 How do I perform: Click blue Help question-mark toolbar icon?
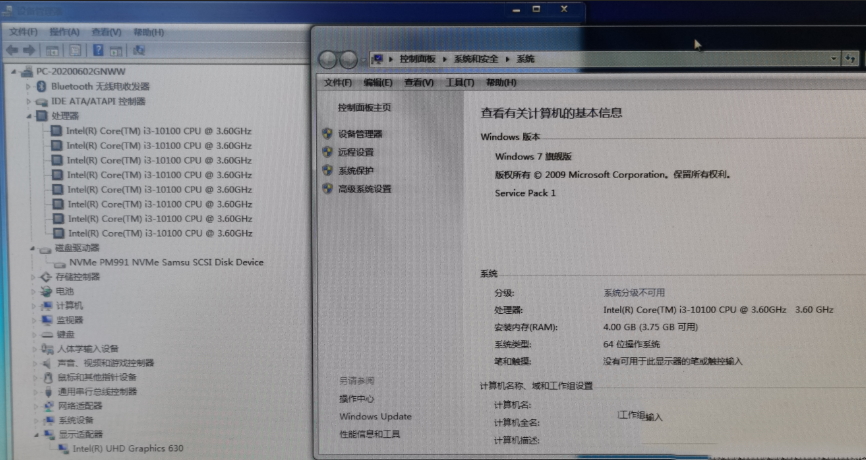[x=98, y=50]
